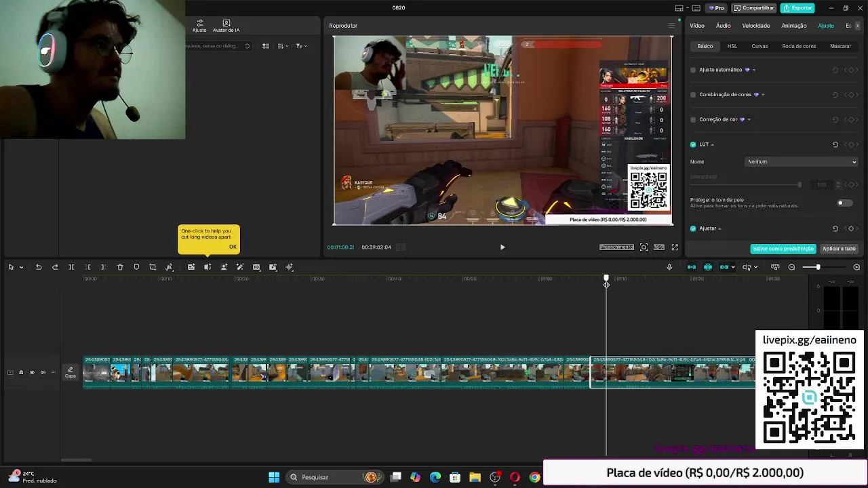
Task: Enable the Ajuste automático checkbox
Action: tap(693, 70)
